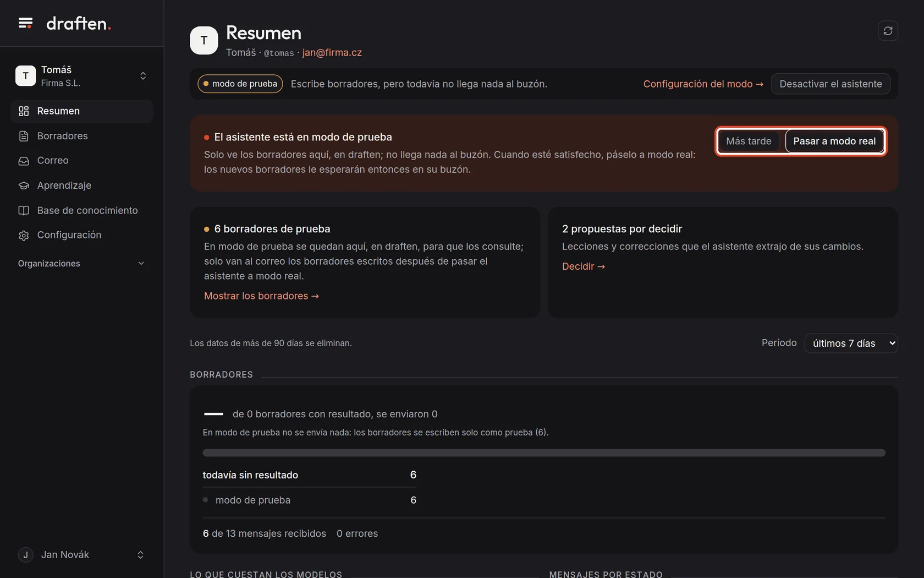The height and width of the screenshot is (578, 924).
Task: Open the Jan Novák user menu
Action: coord(81,555)
